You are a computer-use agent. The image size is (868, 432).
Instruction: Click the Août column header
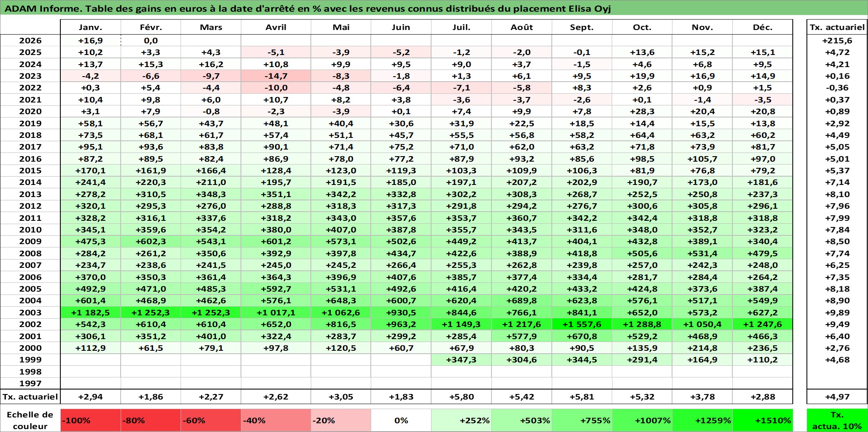click(522, 27)
